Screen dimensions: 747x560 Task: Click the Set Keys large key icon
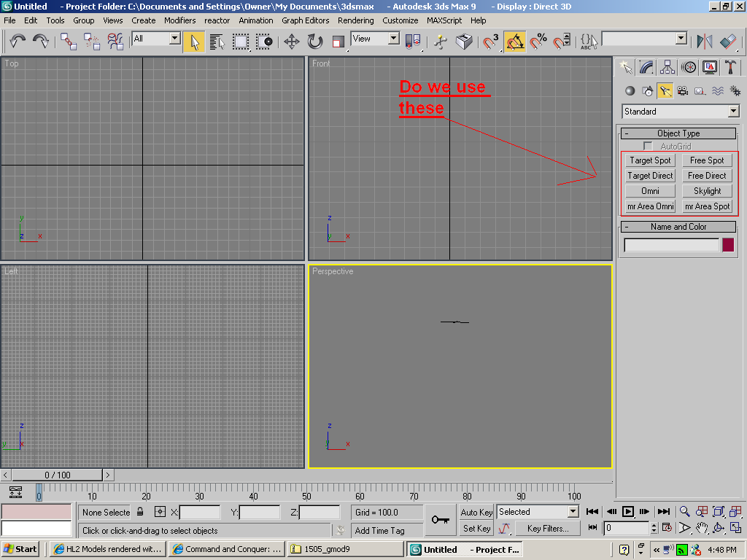coord(440,520)
